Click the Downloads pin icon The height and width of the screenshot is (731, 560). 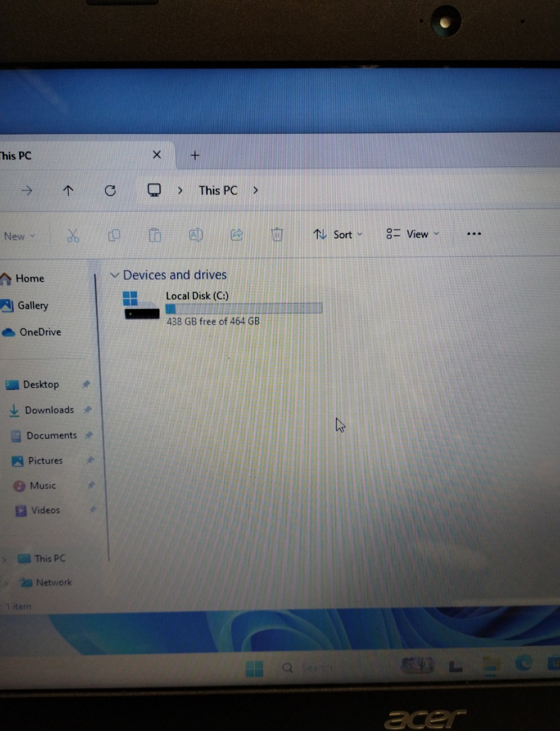(88, 410)
